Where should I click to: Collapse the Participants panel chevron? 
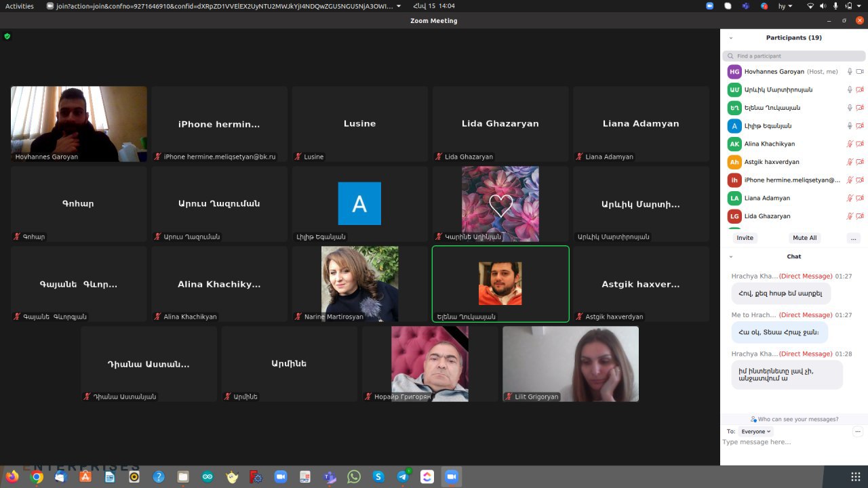coord(731,38)
